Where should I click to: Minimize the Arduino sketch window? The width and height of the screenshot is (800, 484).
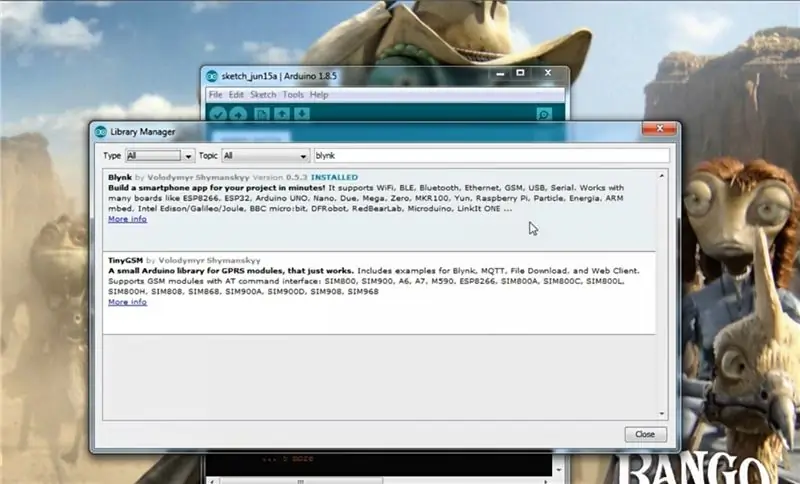point(500,74)
